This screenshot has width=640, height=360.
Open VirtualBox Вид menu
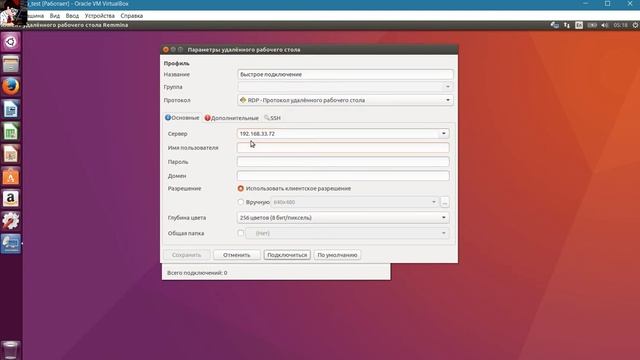[55, 16]
